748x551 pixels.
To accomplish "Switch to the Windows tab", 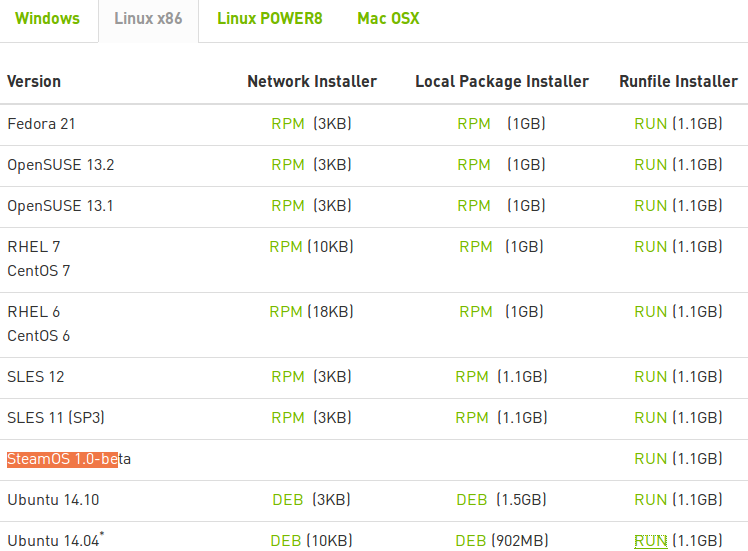I will (47, 19).
